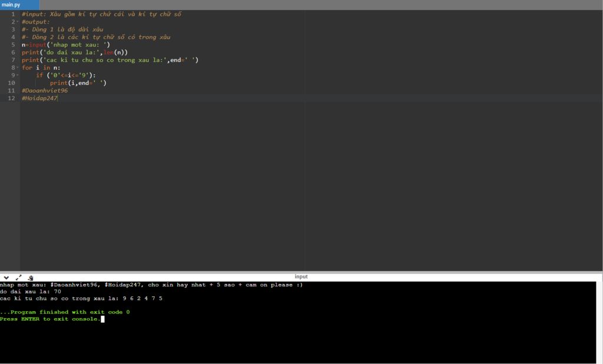This screenshot has height=364, width=603.
Task: Expand the console to fullscreen
Action: (x=18, y=277)
